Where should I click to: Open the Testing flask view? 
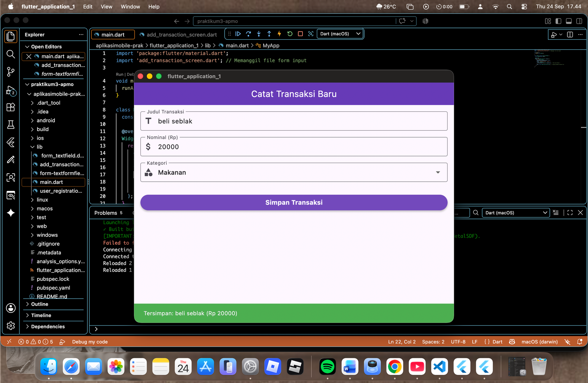pyautogui.click(x=11, y=125)
